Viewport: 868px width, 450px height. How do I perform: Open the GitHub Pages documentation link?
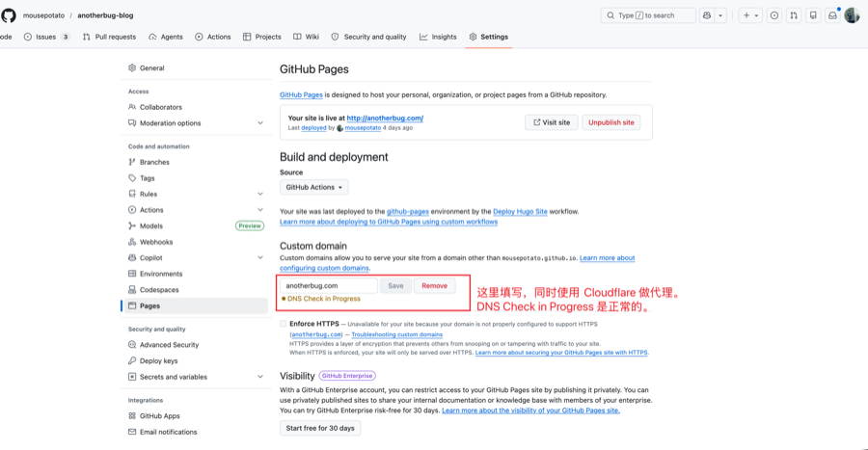(x=301, y=95)
